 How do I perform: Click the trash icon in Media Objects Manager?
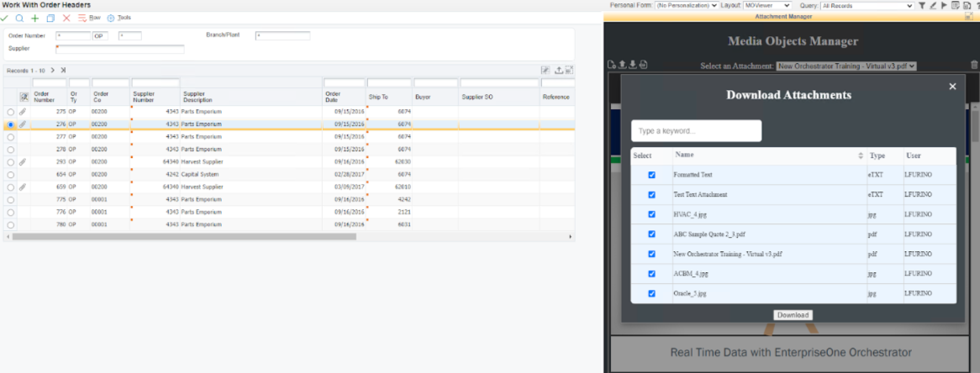974,65
